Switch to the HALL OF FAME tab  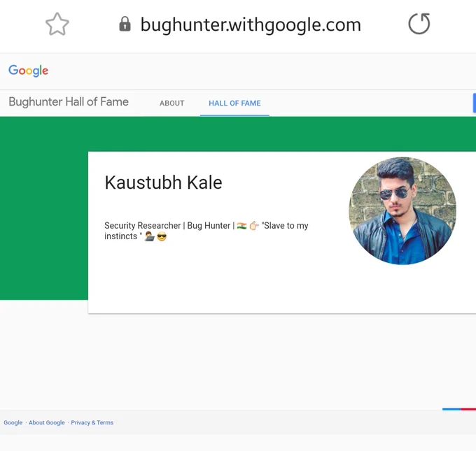tap(234, 103)
